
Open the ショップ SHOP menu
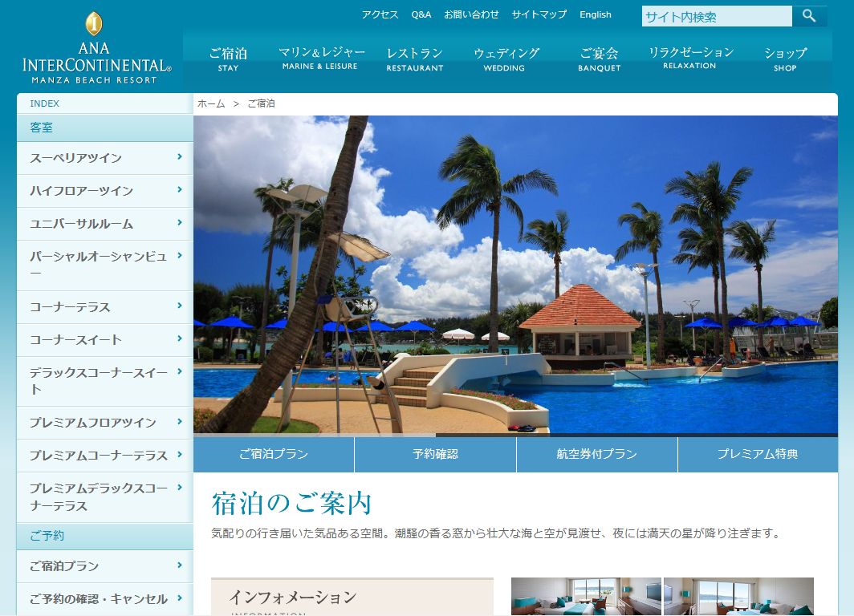[x=785, y=59]
